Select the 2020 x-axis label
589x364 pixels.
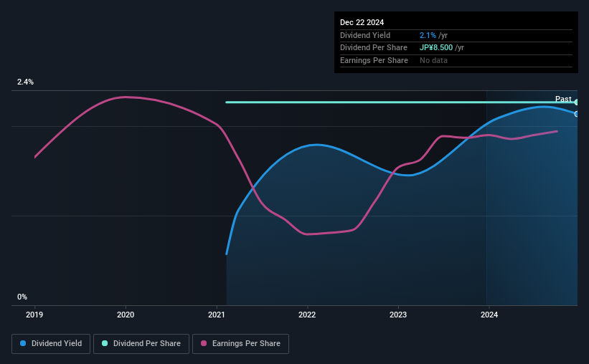pyautogui.click(x=126, y=315)
